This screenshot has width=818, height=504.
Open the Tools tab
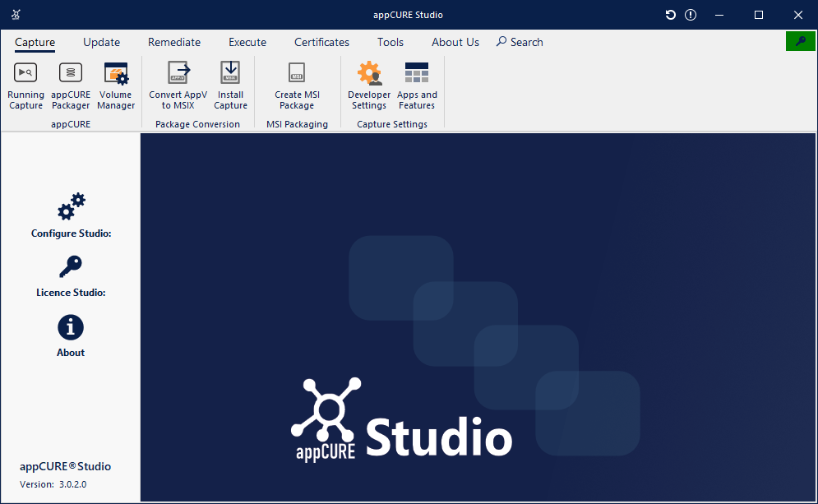click(x=391, y=42)
